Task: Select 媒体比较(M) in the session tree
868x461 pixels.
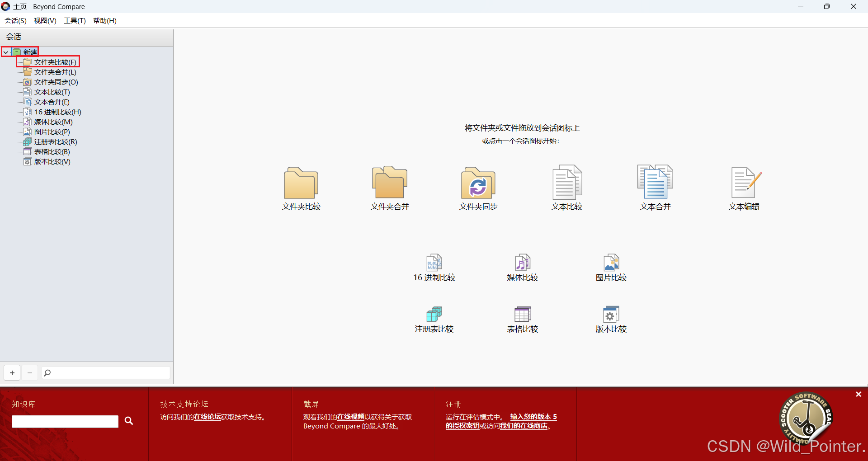Action: coord(53,122)
